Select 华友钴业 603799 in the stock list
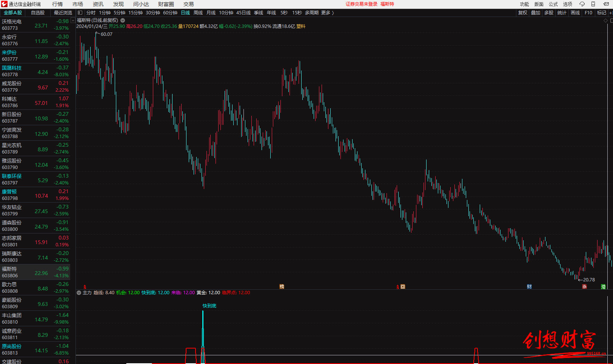613x364 pixels. (35, 210)
